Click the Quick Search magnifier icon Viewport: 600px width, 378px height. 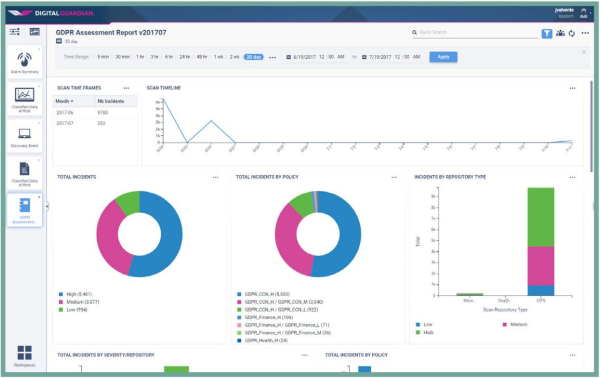pyautogui.click(x=414, y=33)
